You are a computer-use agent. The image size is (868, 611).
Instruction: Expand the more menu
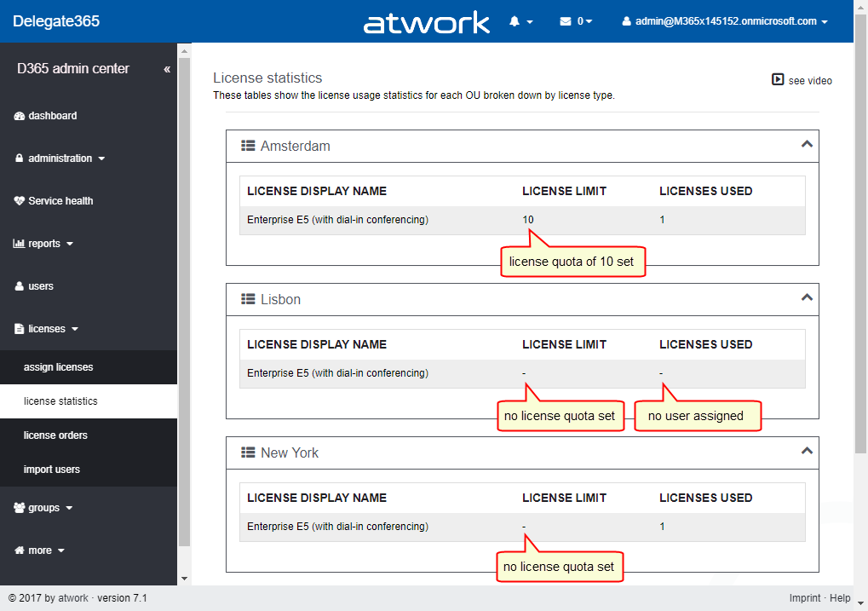click(x=39, y=550)
